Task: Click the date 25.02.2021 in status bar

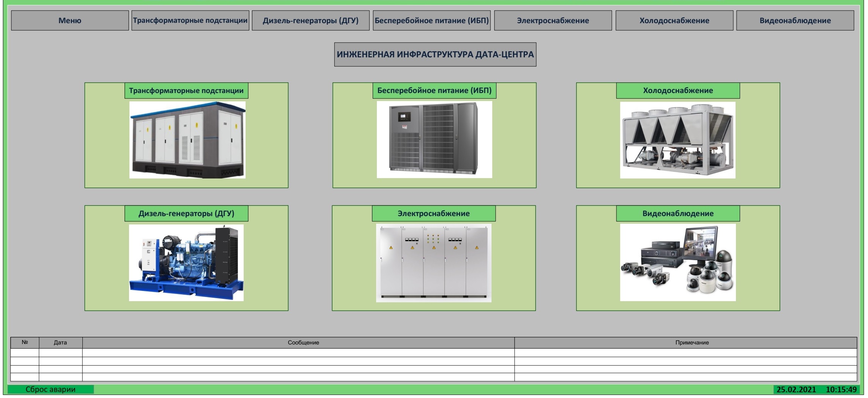Action: pyautogui.click(x=796, y=390)
